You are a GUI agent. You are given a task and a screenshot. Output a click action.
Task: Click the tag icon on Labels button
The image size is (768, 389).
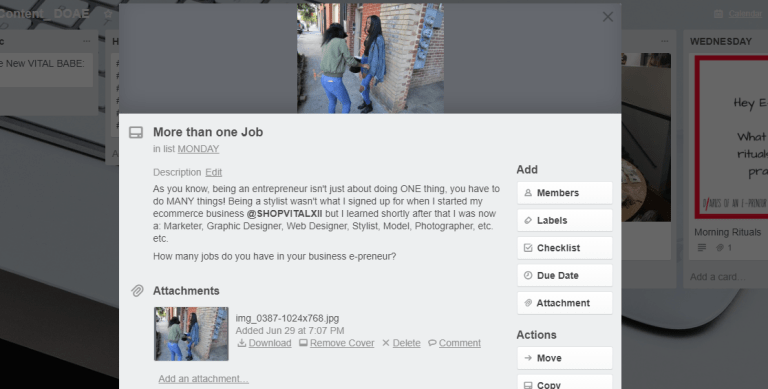pos(528,220)
